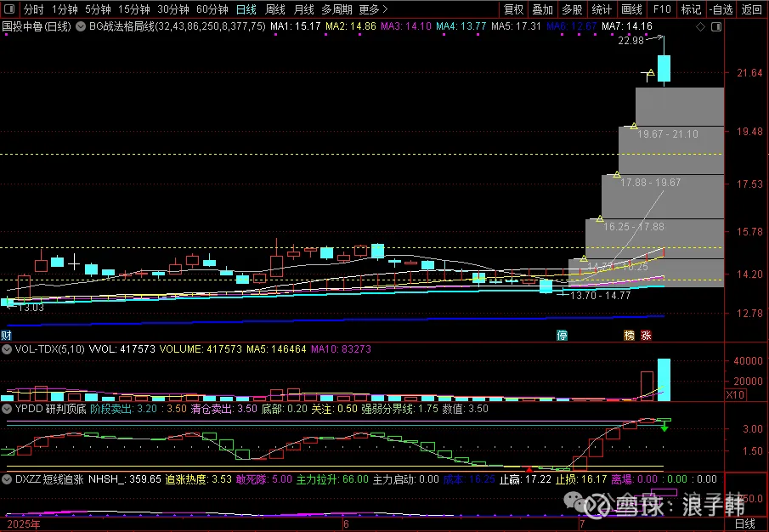Viewport: 769px width, 532px height.
Task: Click the VOLUME: 417573 readout
Action: (x=201, y=349)
